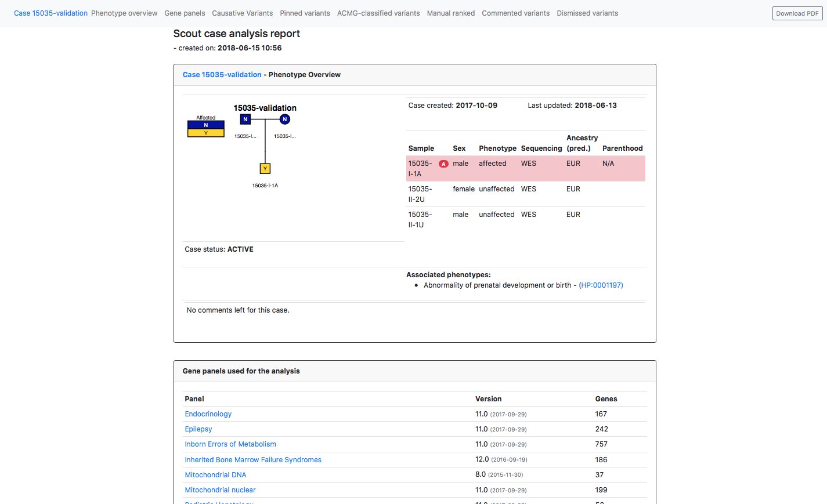
Task: Click 'Version' column header in panels table
Action: click(x=488, y=399)
